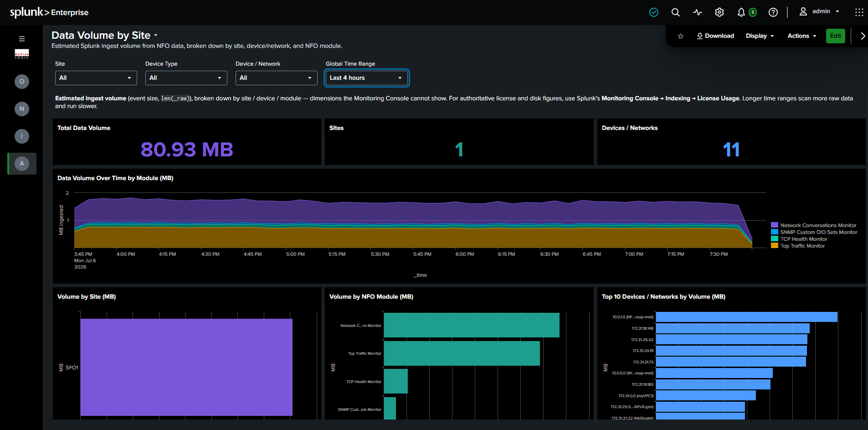Screen dimensions: 868x430
Task: Click the green health status check icon
Action: pyautogui.click(x=654, y=12)
